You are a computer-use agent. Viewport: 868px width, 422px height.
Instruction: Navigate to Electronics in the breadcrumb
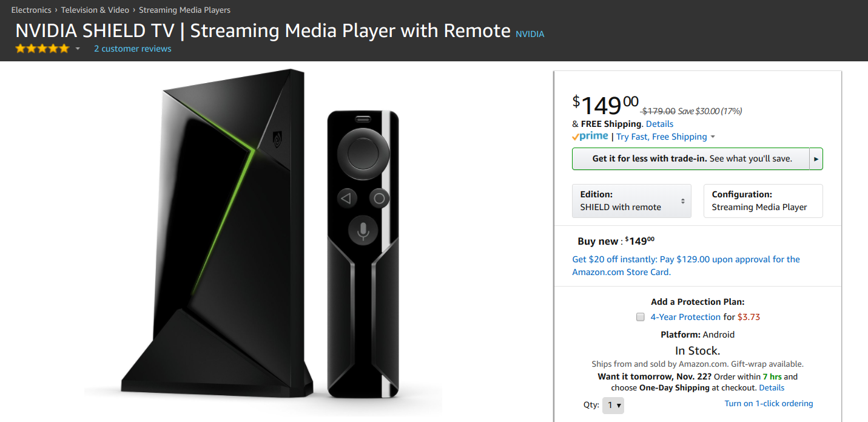(31, 10)
